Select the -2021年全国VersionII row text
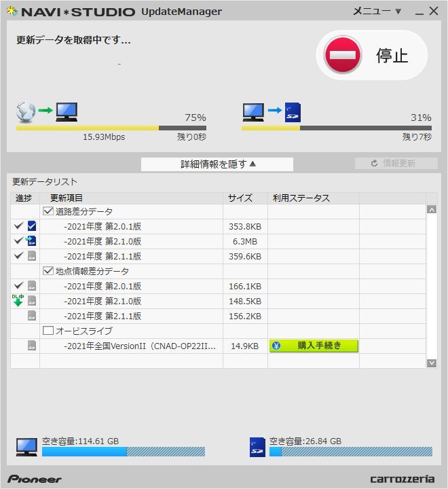The image size is (448, 489). (140, 346)
